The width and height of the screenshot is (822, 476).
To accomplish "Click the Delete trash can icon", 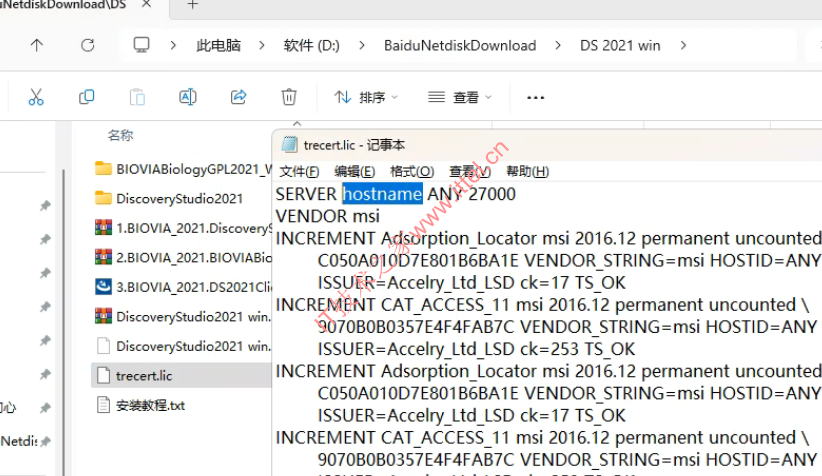I will [x=289, y=97].
